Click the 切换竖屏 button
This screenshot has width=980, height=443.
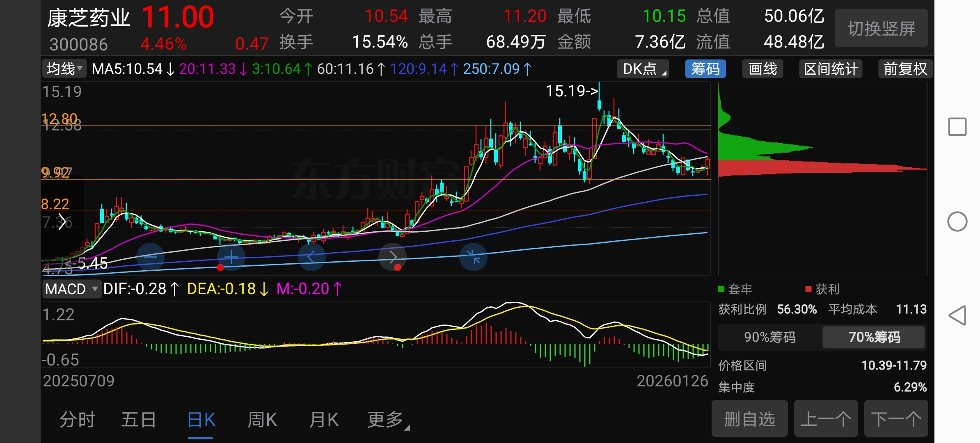click(x=881, y=28)
